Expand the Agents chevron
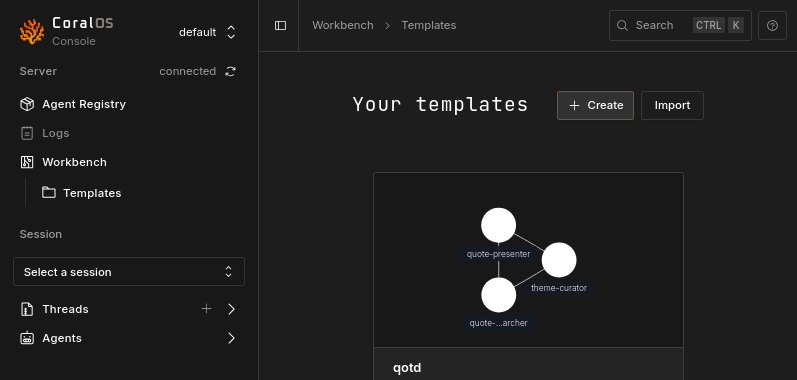 tap(231, 338)
